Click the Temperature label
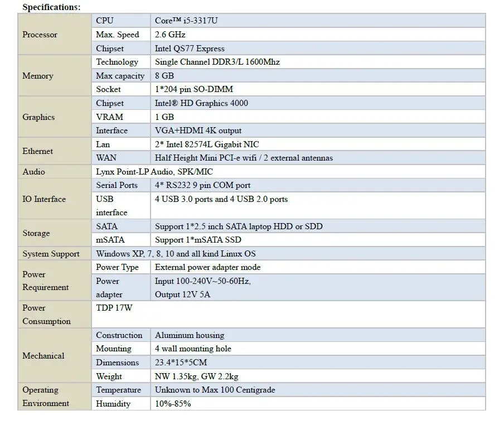This screenshot has width=504, height=425. point(119,390)
